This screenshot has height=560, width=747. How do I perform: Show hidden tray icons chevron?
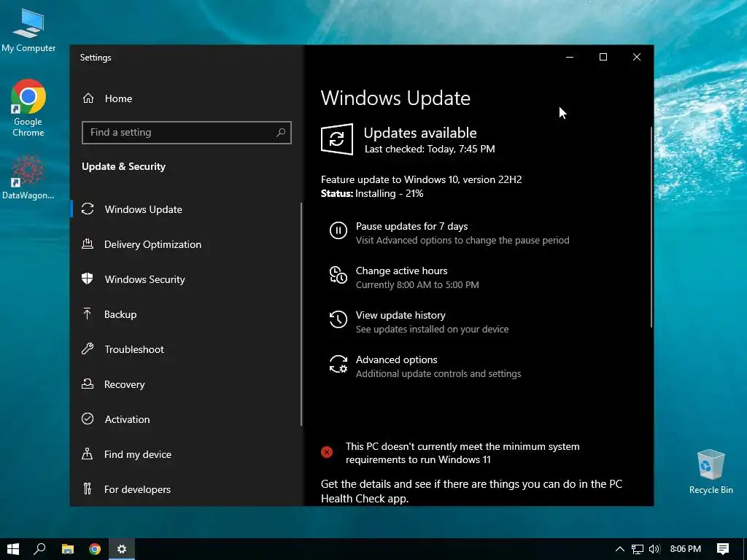click(x=619, y=549)
